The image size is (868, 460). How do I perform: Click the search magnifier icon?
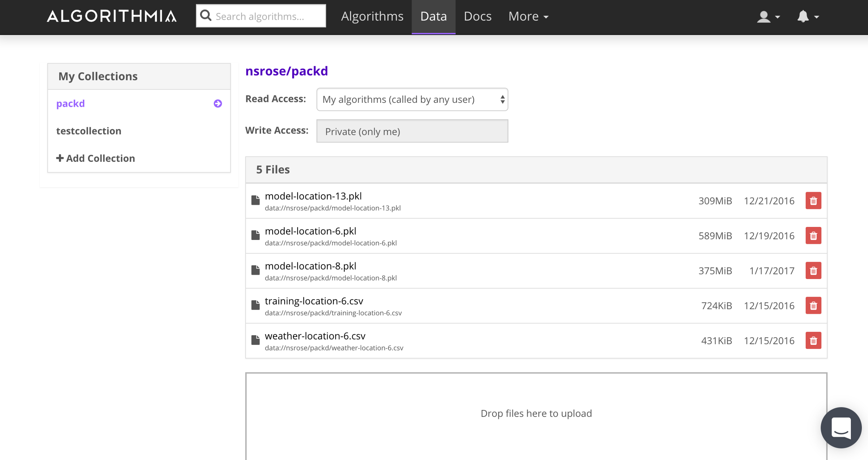click(206, 16)
